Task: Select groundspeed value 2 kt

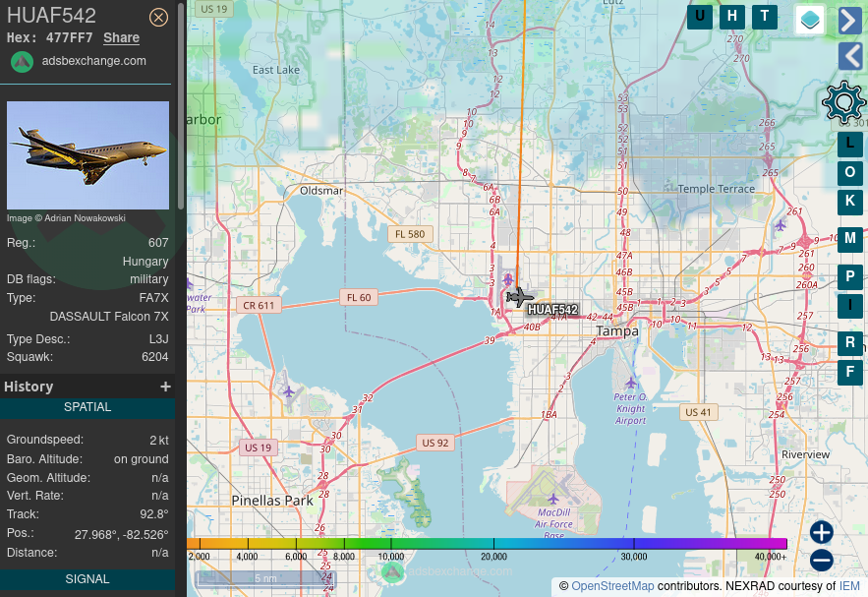Action: (159, 441)
